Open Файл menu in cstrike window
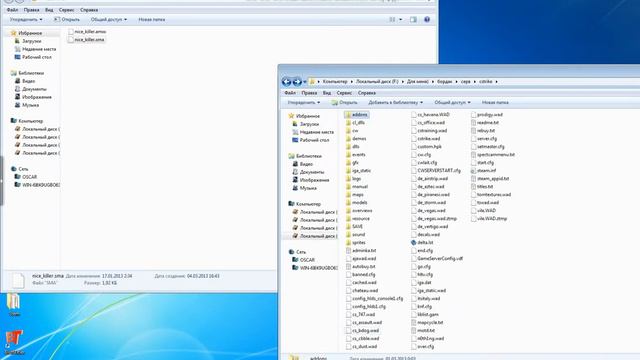This screenshot has width=640, height=360. pyautogui.click(x=290, y=93)
